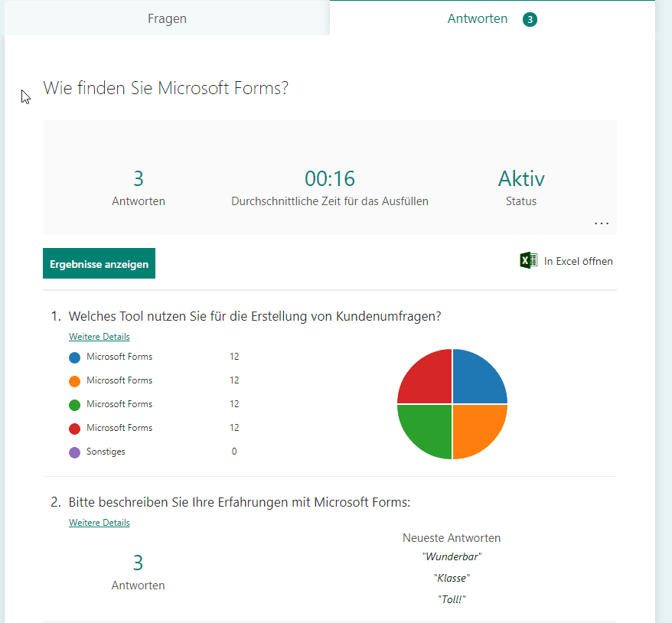
Task: Click the Aktiv status value
Action: tap(521, 178)
